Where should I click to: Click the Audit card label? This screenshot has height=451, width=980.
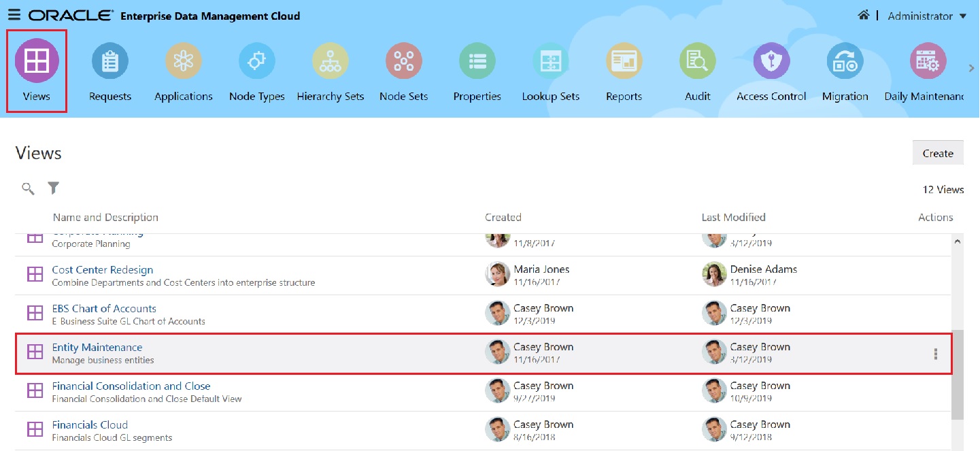point(698,97)
